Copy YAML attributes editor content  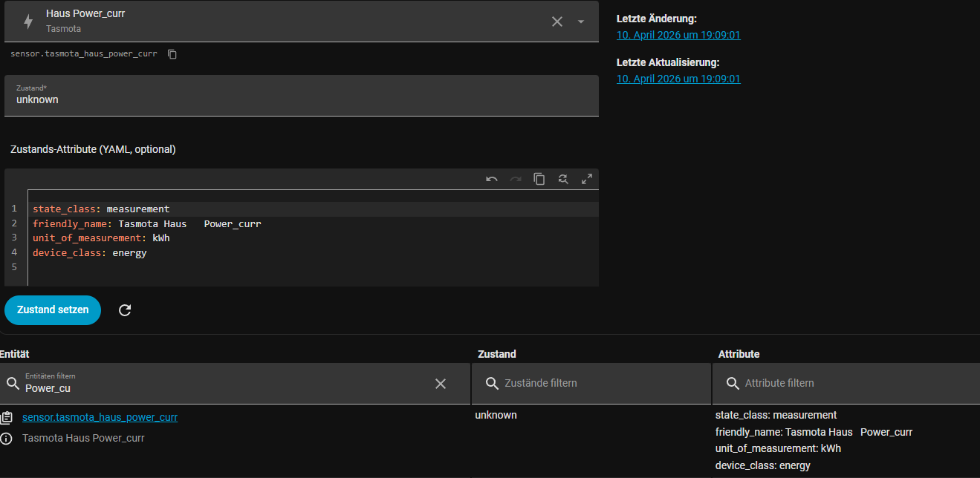pos(539,179)
